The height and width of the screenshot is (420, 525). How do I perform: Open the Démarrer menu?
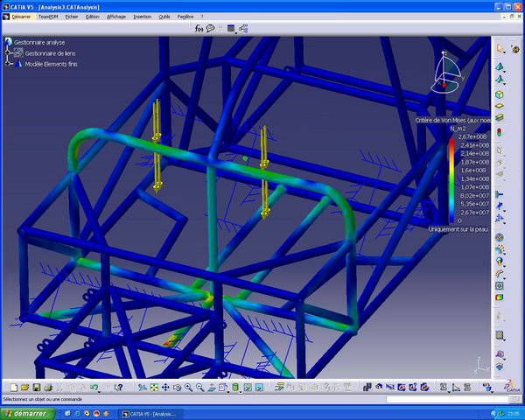pos(21,17)
